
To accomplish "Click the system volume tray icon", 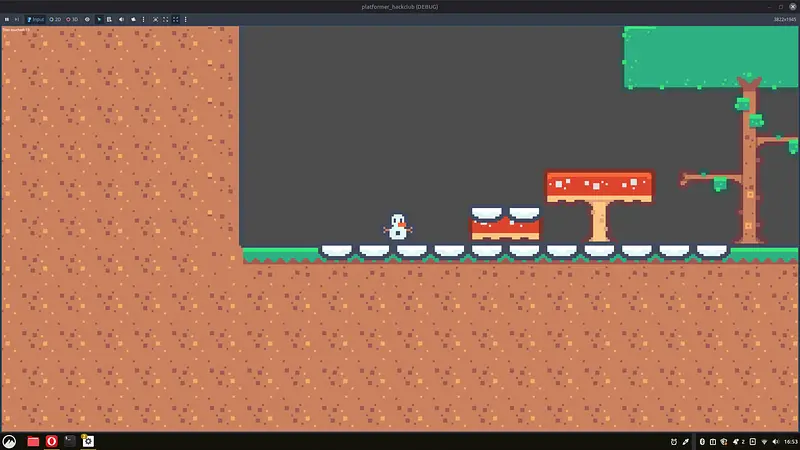I will tap(775, 441).
